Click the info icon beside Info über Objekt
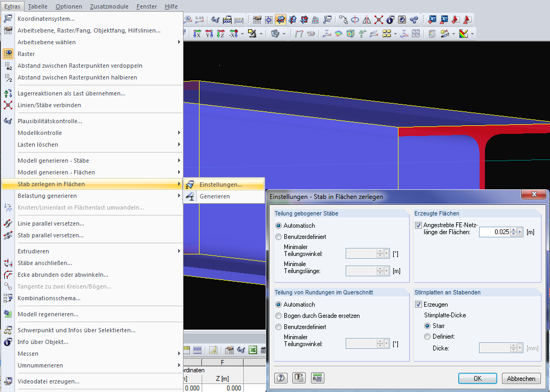Image resolution: width=550 pixels, height=392 pixels. [x=7, y=342]
